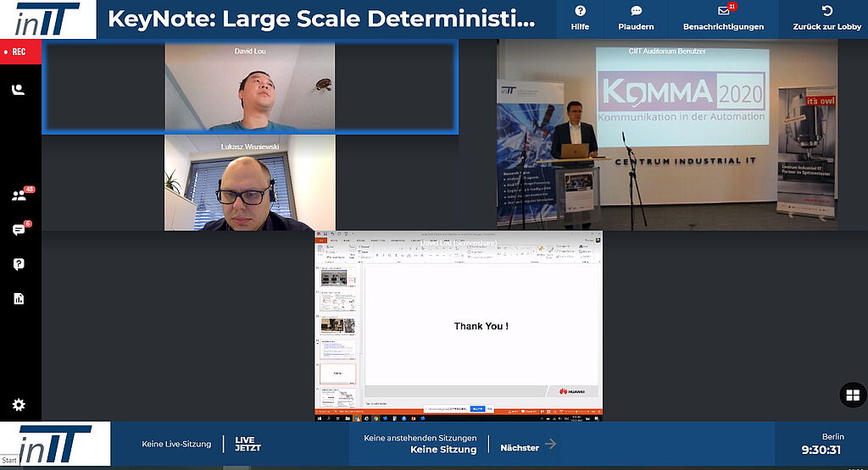Open the Plaudern chat bubble
The image size is (868, 470).
636,12
